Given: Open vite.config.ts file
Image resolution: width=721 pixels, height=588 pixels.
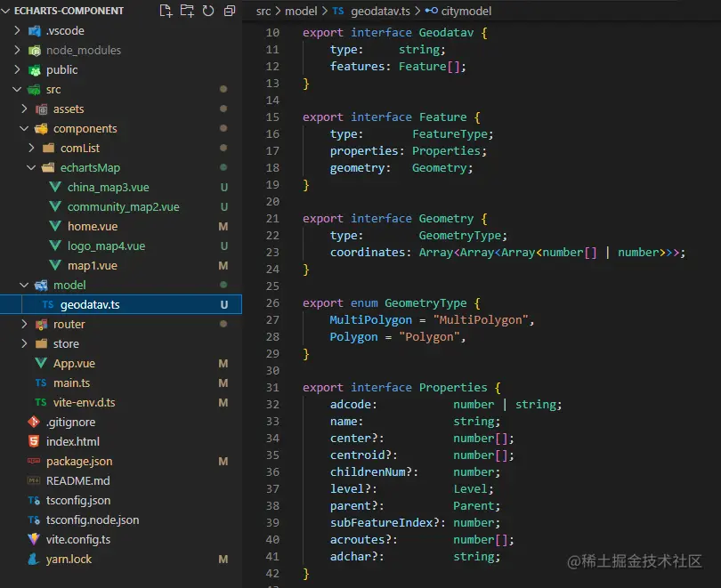Looking at the screenshot, I should tap(78, 539).
